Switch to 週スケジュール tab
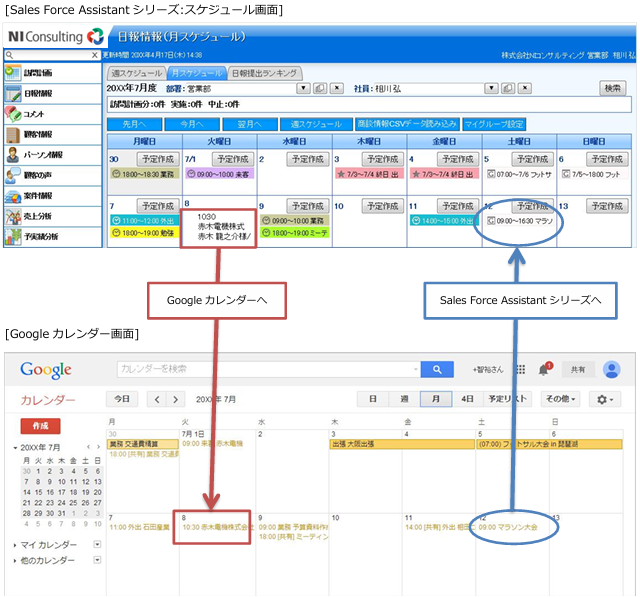Screen dimensions: 640x597 pyautogui.click(x=137, y=73)
